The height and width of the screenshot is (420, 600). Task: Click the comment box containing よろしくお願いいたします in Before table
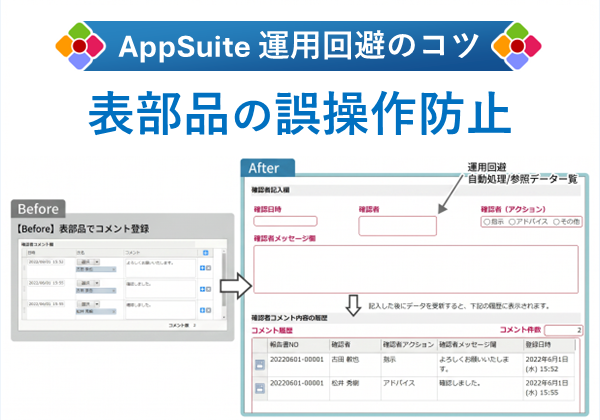[x=160, y=268]
